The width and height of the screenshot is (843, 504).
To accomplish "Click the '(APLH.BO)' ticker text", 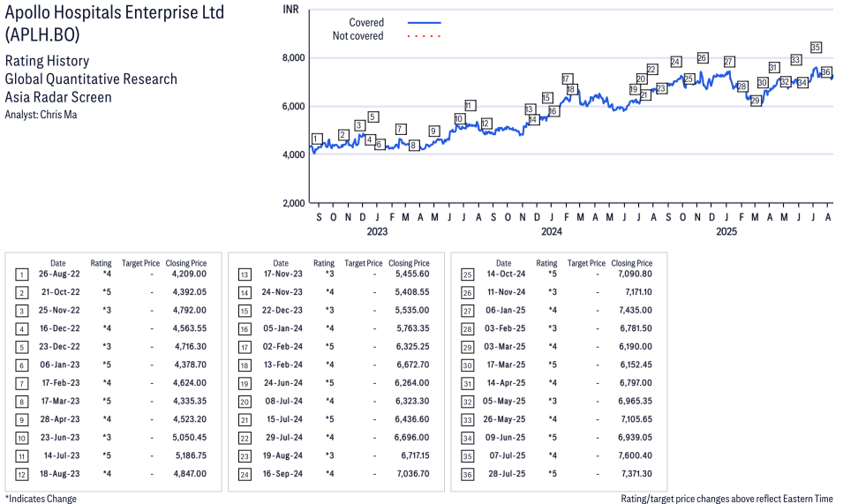I will [x=42, y=35].
